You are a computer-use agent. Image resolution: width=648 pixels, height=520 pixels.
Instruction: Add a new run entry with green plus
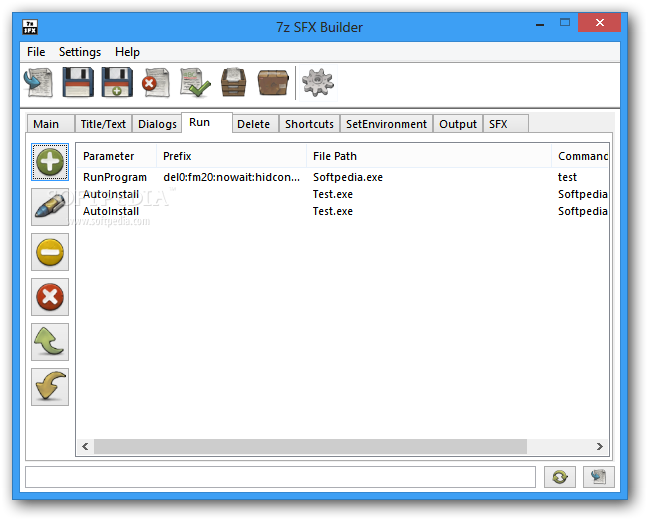[x=50, y=162]
